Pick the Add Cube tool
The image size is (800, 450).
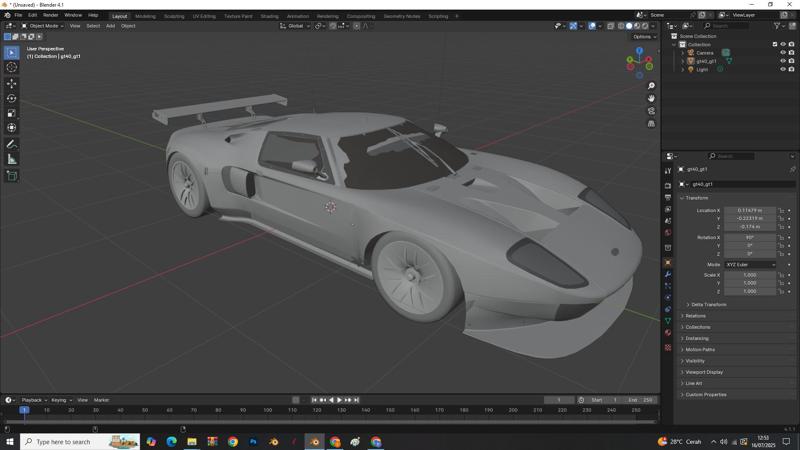pos(12,176)
